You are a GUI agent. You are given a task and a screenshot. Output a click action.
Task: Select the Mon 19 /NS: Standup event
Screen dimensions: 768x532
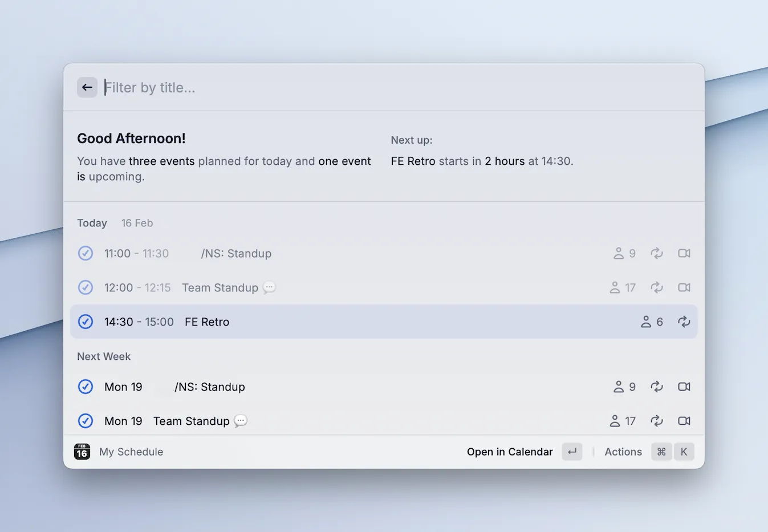(210, 387)
